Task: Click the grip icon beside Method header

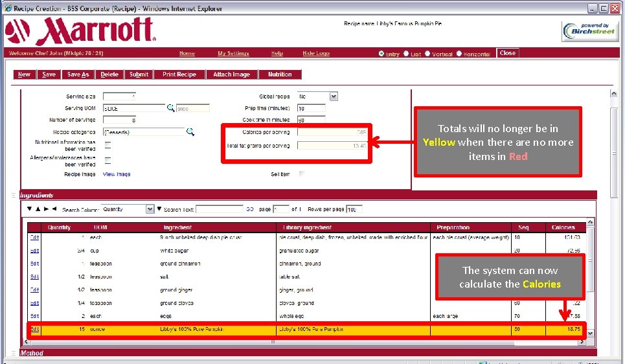Action: [x=14, y=353]
